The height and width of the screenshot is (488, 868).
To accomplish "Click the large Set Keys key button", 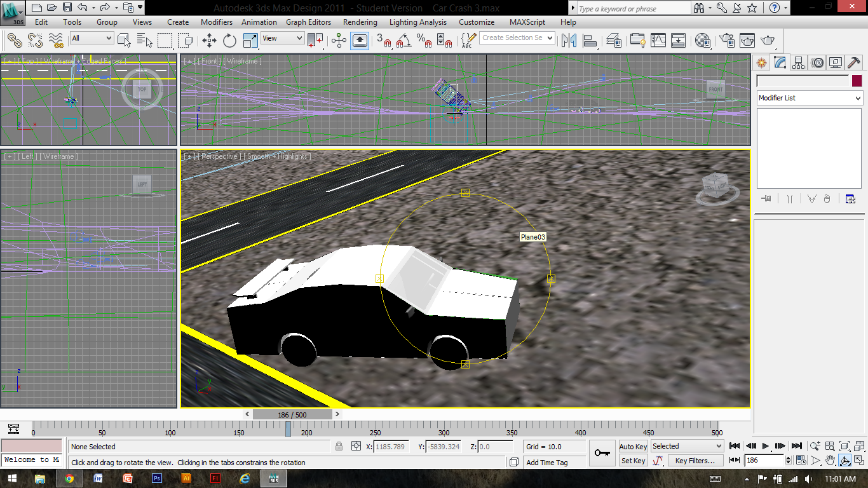I will pos(602,453).
